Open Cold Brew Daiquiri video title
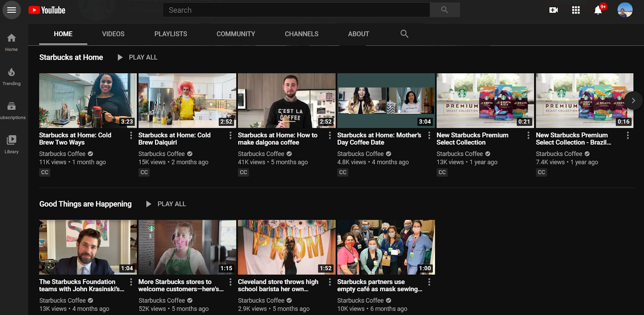644x315 pixels. pos(174,139)
